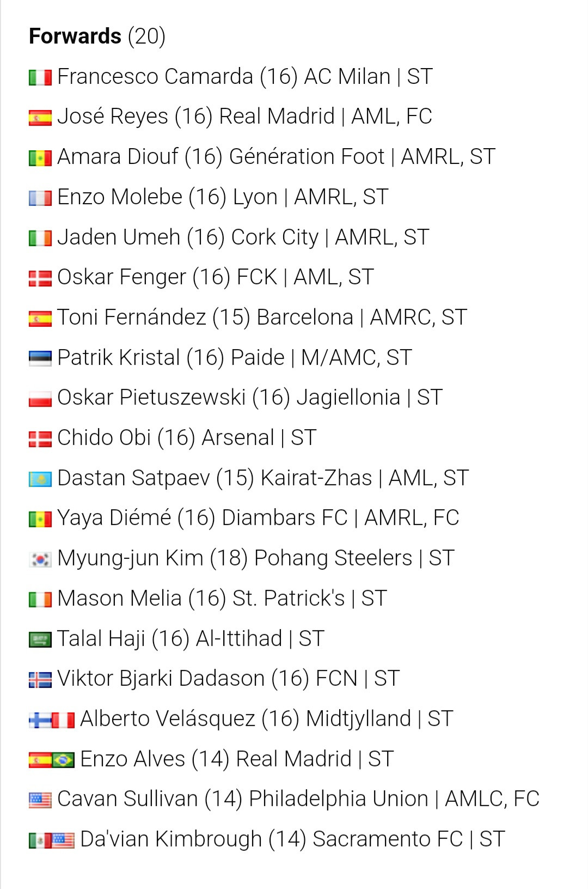The width and height of the screenshot is (588, 889).
Task: Open Chido Obi Arsenal entry
Action: point(173,438)
